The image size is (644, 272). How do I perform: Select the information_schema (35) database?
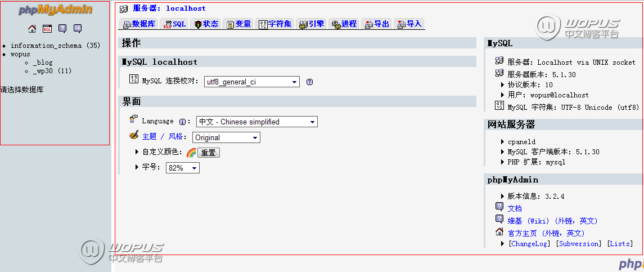click(x=56, y=46)
